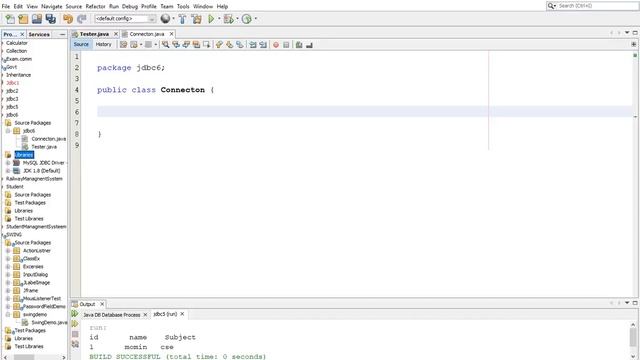Click the Last Edit icon in editor toolbar
This screenshot has width=640, height=360.
[123, 44]
